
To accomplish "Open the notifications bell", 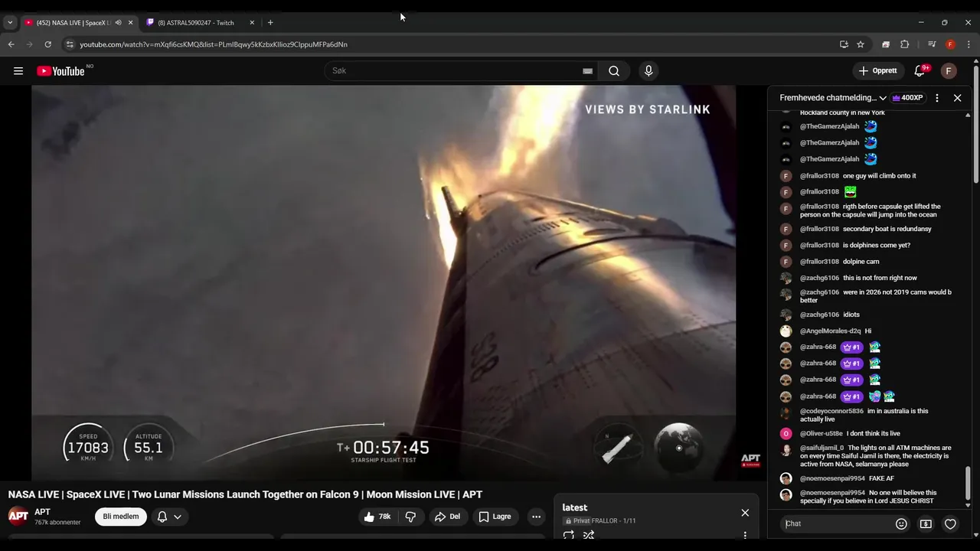I will 920,71.
